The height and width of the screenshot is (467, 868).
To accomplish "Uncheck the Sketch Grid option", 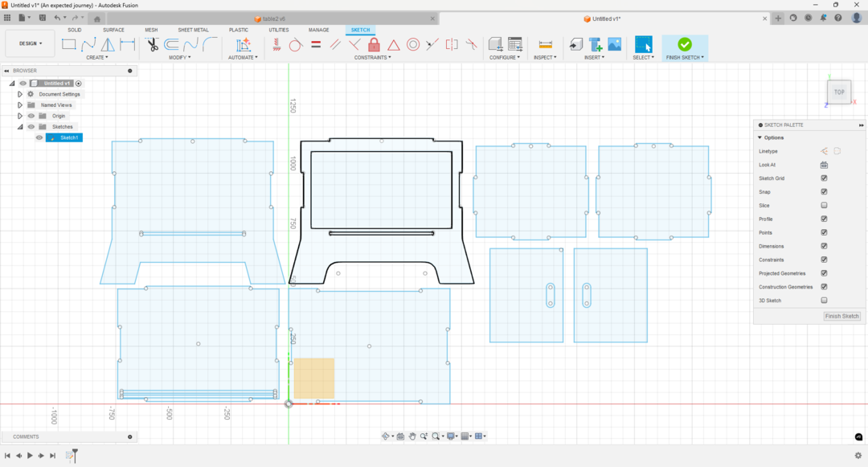I will [x=824, y=178].
